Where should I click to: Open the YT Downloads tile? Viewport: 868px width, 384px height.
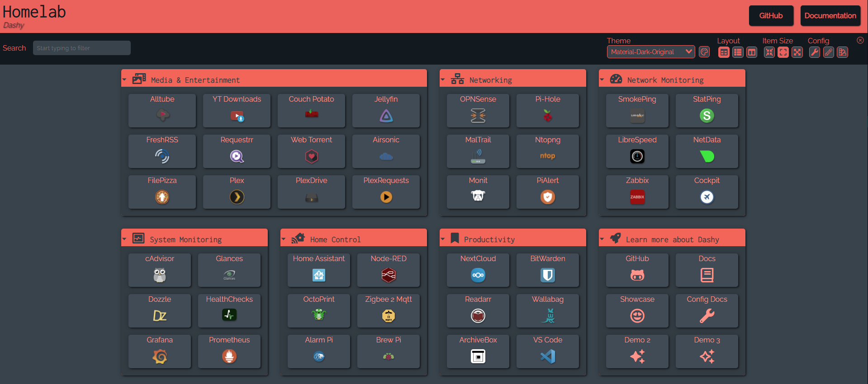coord(237,110)
